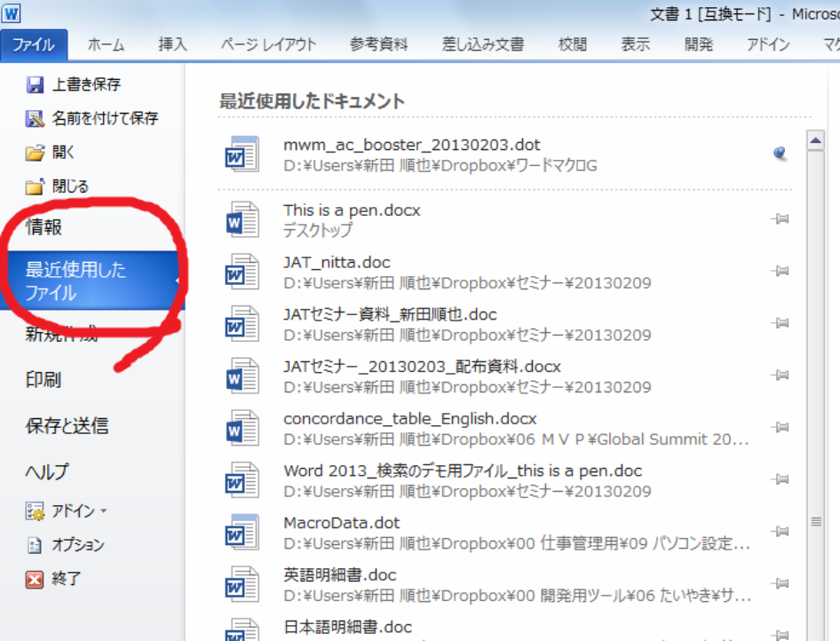
Task: Click 保存と送信 in the sidebar
Action: 67,426
